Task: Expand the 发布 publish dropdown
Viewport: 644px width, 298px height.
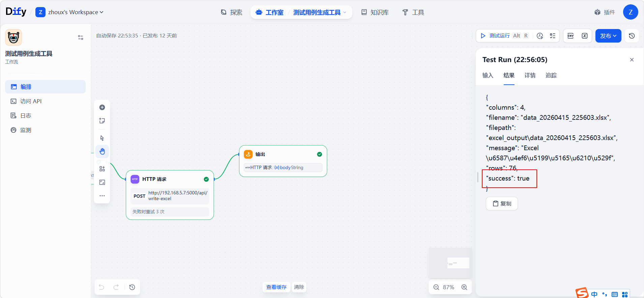Action: (608, 36)
